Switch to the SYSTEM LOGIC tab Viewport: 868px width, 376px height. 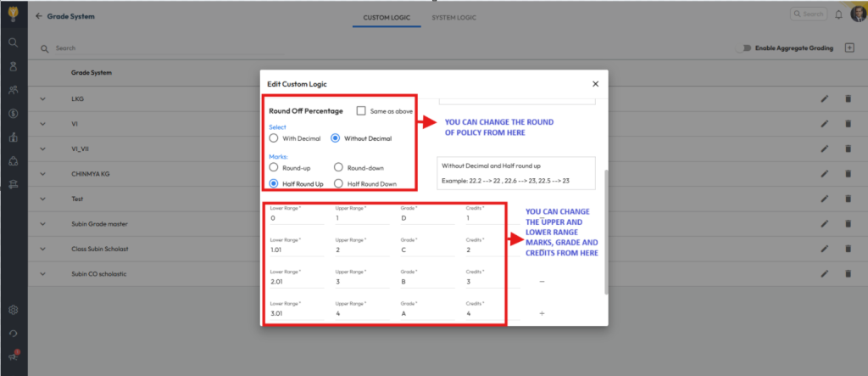coord(453,17)
